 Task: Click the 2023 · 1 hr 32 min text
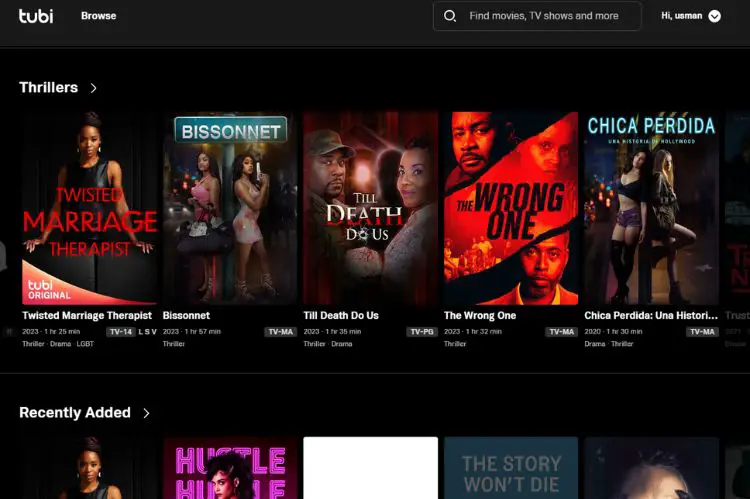tap(473, 332)
